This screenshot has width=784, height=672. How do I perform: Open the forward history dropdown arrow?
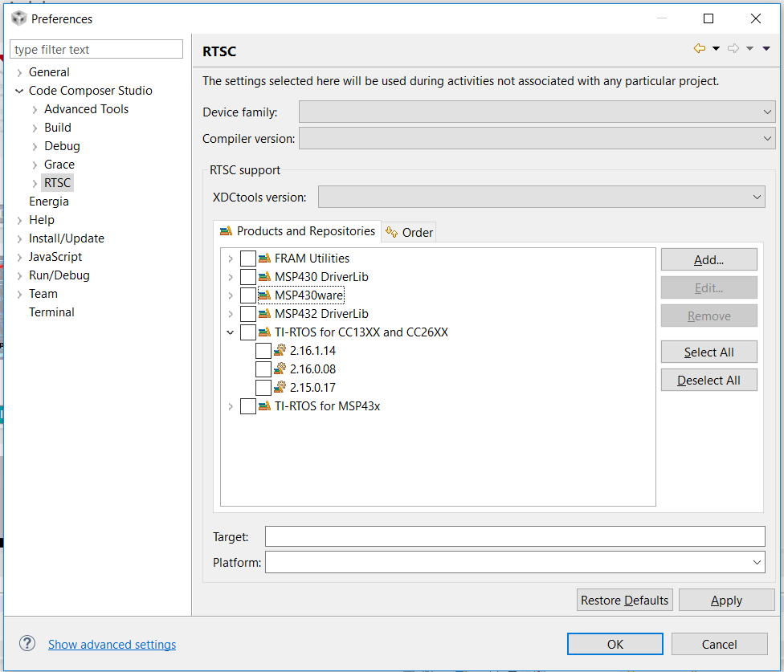click(x=749, y=48)
